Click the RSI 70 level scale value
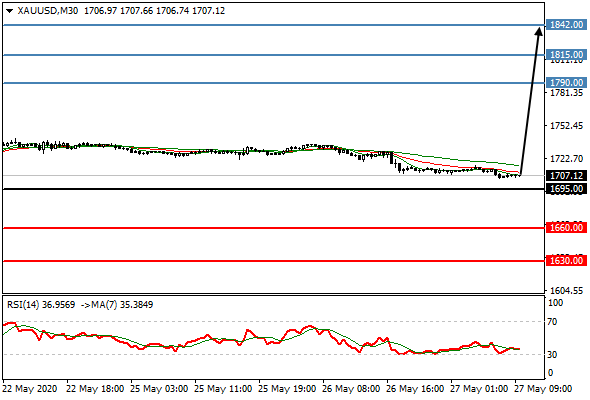The image size is (590, 400). pyautogui.click(x=552, y=322)
